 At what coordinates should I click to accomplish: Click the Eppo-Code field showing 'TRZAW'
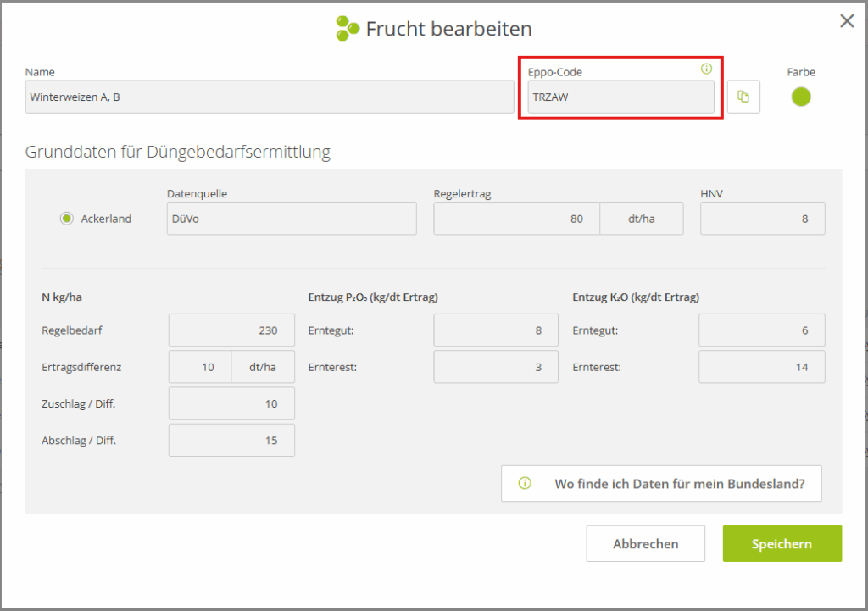(x=620, y=97)
